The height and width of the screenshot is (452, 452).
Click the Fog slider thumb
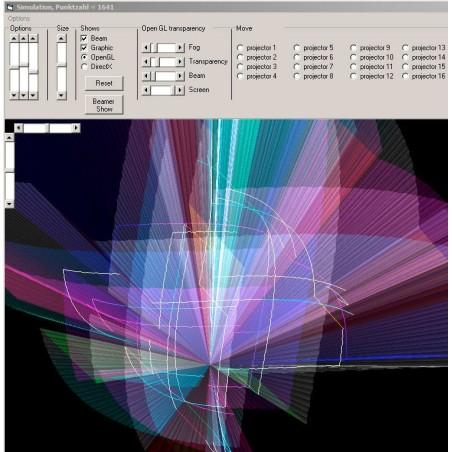click(x=154, y=48)
